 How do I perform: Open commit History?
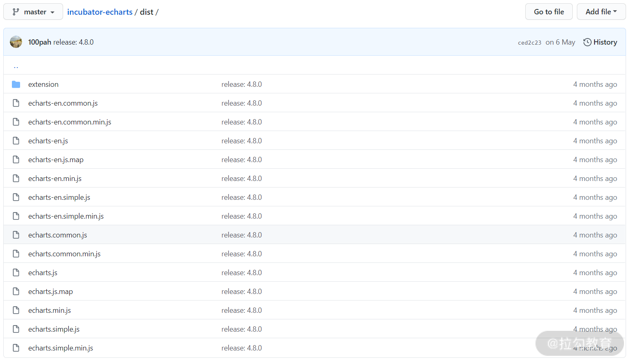(x=600, y=42)
